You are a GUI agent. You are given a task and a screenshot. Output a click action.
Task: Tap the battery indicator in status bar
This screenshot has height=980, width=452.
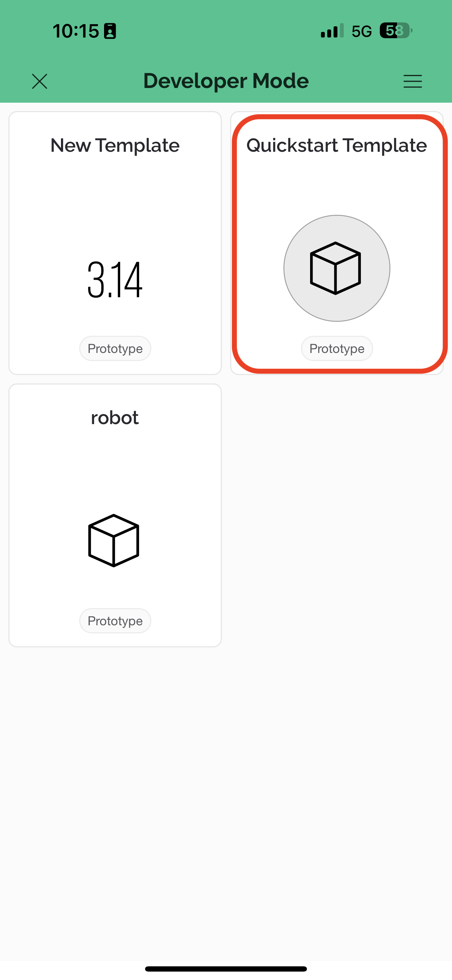tap(396, 30)
